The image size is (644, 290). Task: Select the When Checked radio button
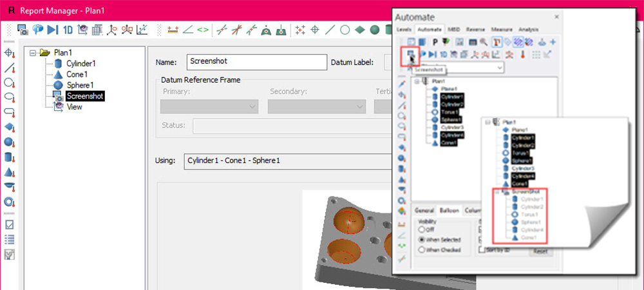(421, 250)
